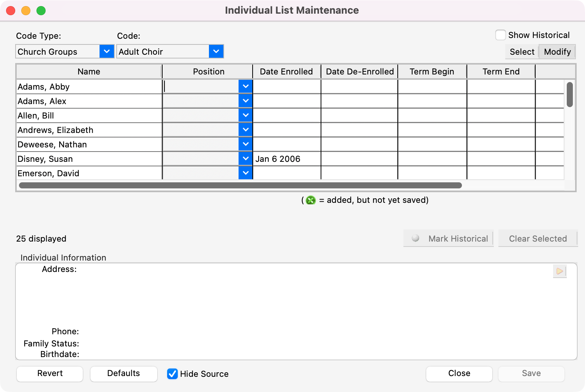585x392 pixels.
Task: Open Position dropdown for Andrews, Elizabeth
Action: pos(246,130)
